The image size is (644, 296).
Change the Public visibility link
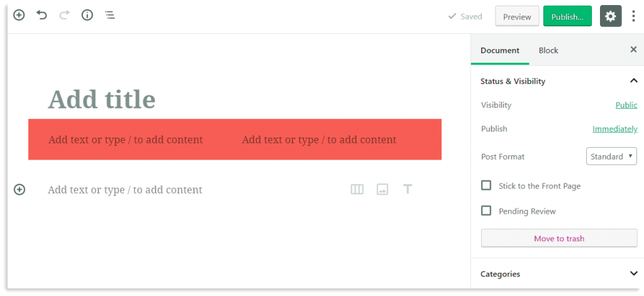pos(626,105)
